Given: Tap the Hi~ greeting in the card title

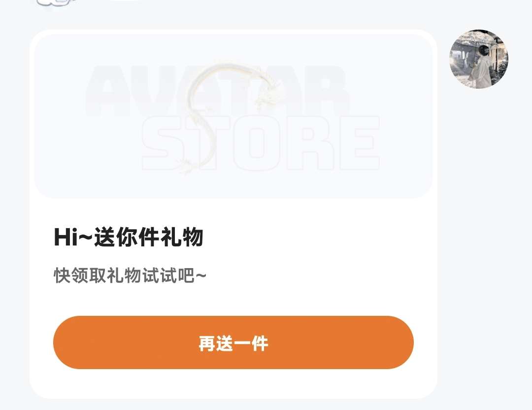Looking at the screenshot, I should [73, 237].
